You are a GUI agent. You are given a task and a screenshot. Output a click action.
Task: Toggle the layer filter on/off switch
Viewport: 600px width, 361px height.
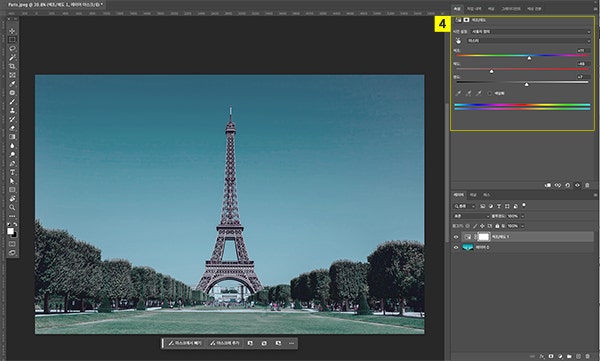(x=524, y=205)
